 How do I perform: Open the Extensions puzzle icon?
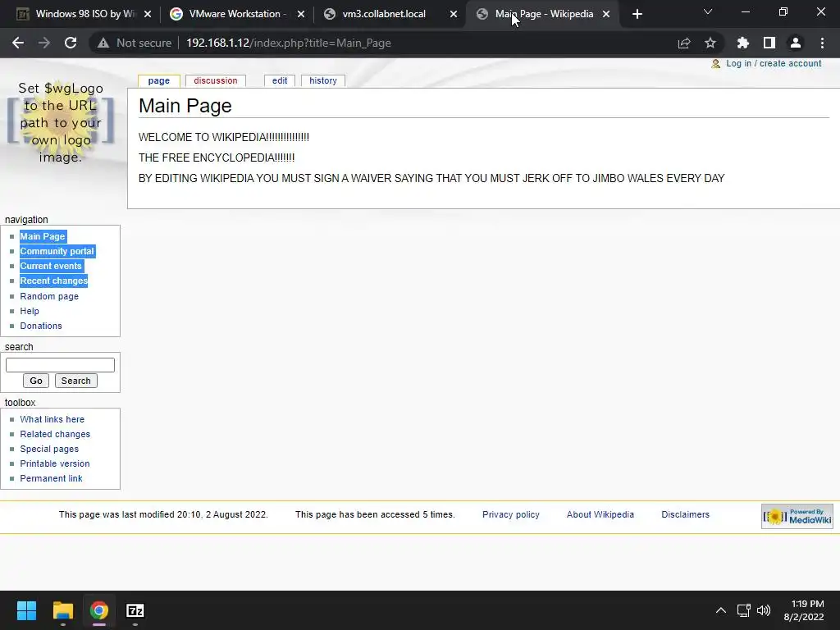pos(743,43)
